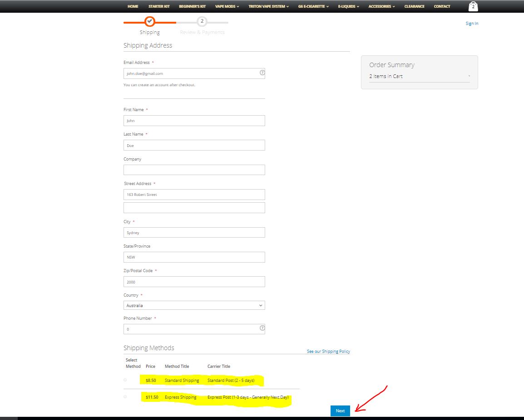524x420 pixels.
Task: Open the shopping cart bag icon
Action: point(473,6)
